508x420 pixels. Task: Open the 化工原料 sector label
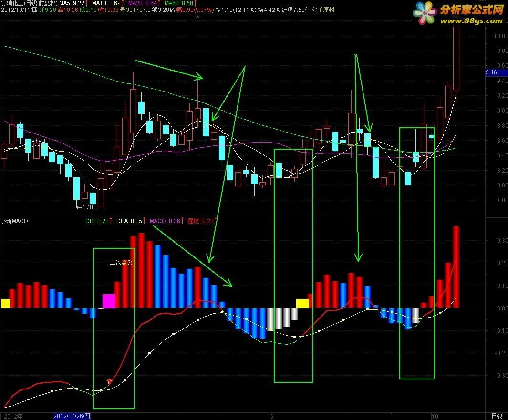(x=323, y=10)
